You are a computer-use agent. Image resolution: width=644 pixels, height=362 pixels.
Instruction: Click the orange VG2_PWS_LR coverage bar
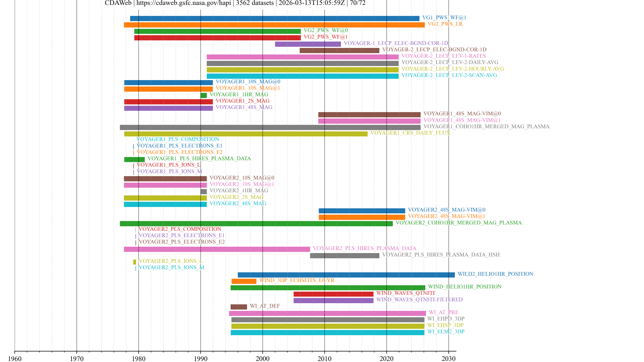(x=274, y=25)
